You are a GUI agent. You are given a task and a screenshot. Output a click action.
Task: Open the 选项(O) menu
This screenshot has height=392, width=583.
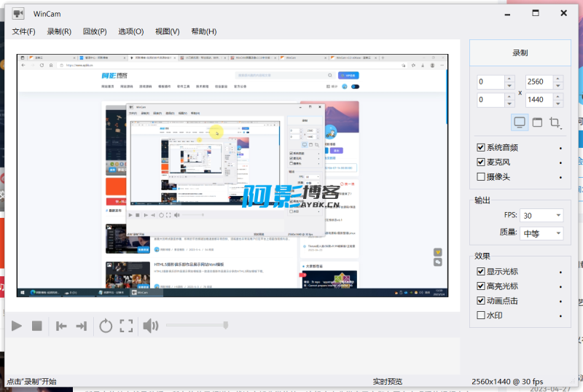point(131,31)
